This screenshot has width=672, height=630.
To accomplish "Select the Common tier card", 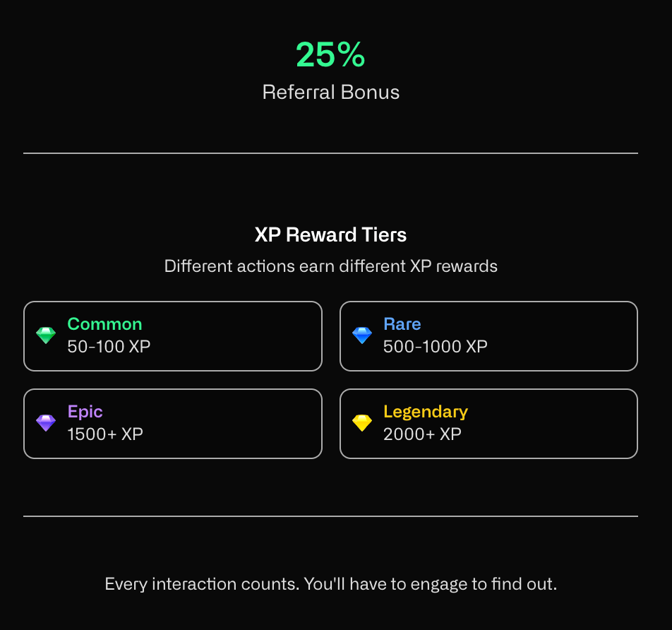I will click(173, 336).
